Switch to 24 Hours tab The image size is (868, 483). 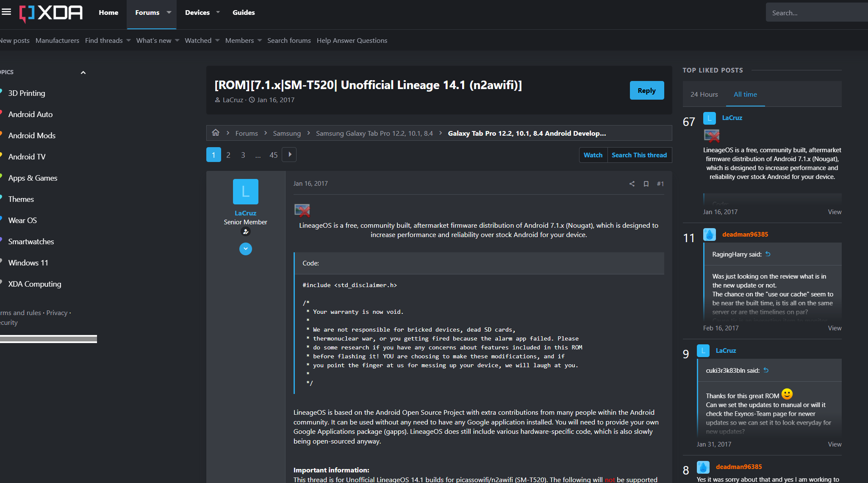[x=704, y=95]
